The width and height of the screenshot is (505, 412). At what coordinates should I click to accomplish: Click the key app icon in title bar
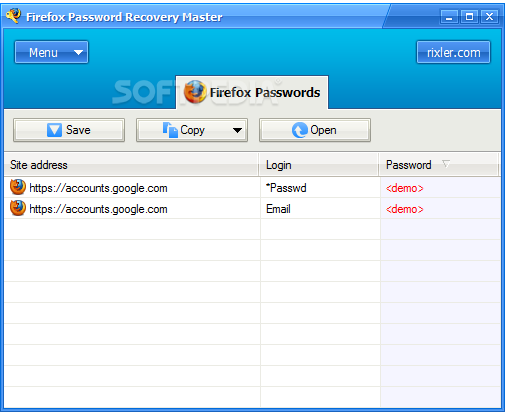(x=13, y=16)
